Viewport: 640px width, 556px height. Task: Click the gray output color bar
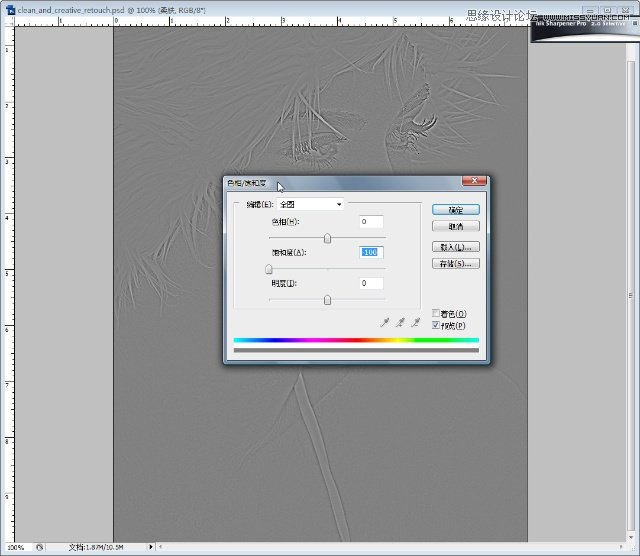coord(356,350)
